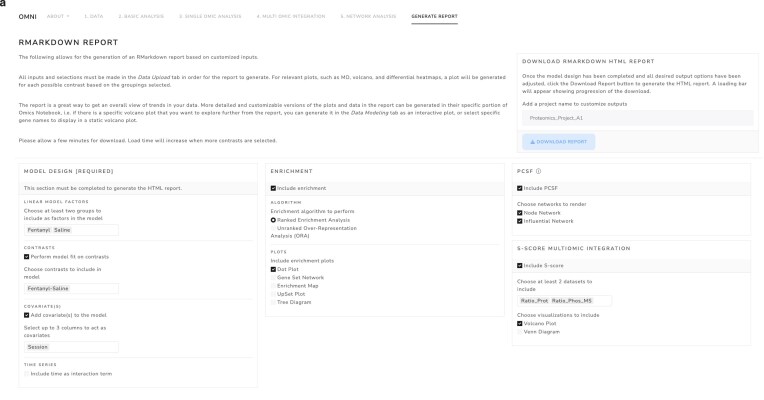Viewport: 764px width, 400px height.
Task: Toggle Include PCSF checkbox
Action: tap(519, 188)
